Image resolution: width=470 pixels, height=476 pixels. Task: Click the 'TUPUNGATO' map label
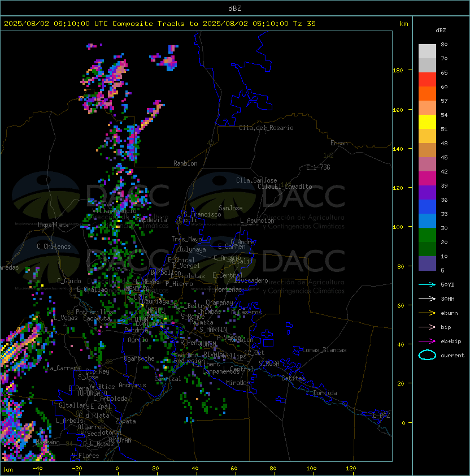(x=92, y=393)
